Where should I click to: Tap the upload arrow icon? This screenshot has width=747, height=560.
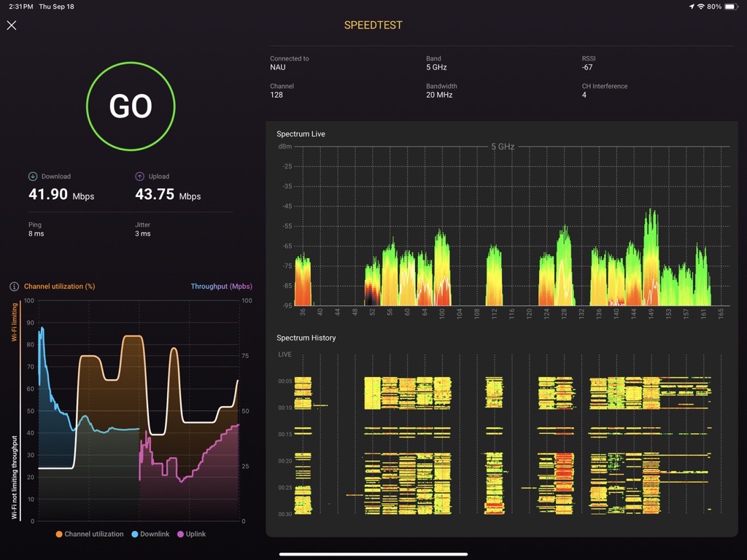point(140,176)
